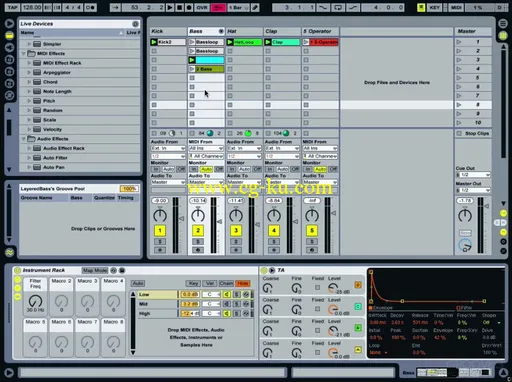
Task: Open the Groove Pool wave icon
Action: 9,253
